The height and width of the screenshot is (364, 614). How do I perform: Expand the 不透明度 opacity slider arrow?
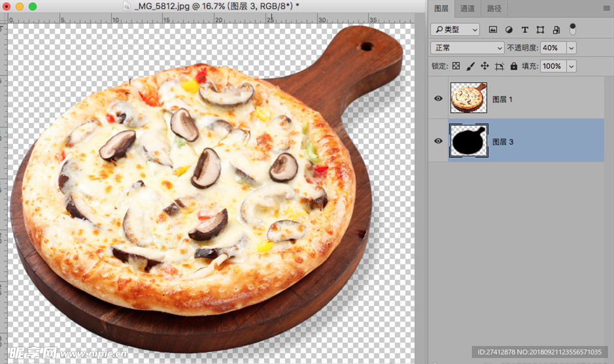click(571, 48)
